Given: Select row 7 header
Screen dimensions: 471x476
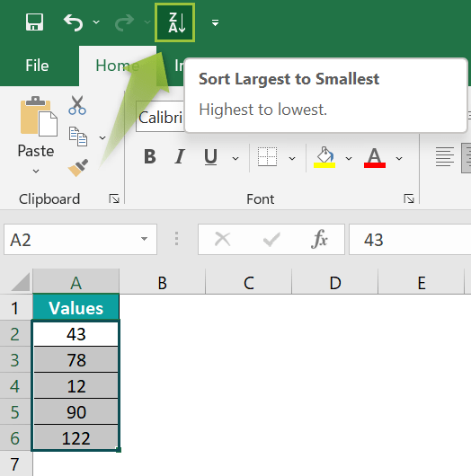Looking at the screenshot, I should pyautogui.click(x=16, y=463).
